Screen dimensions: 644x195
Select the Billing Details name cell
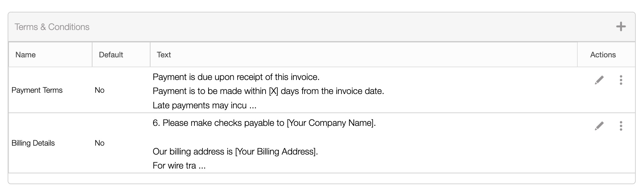33,143
